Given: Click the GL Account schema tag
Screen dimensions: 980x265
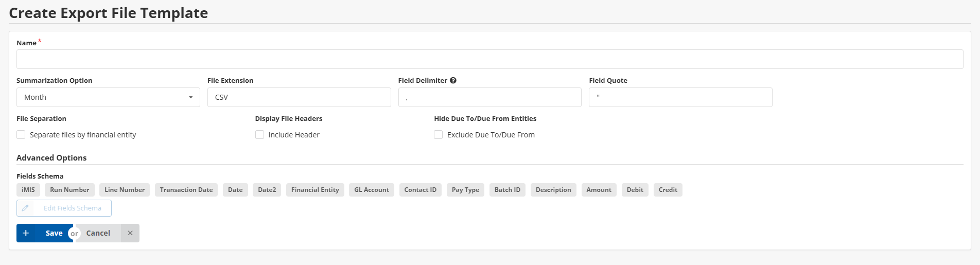Looking at the screenshot, I should (372, 190).
